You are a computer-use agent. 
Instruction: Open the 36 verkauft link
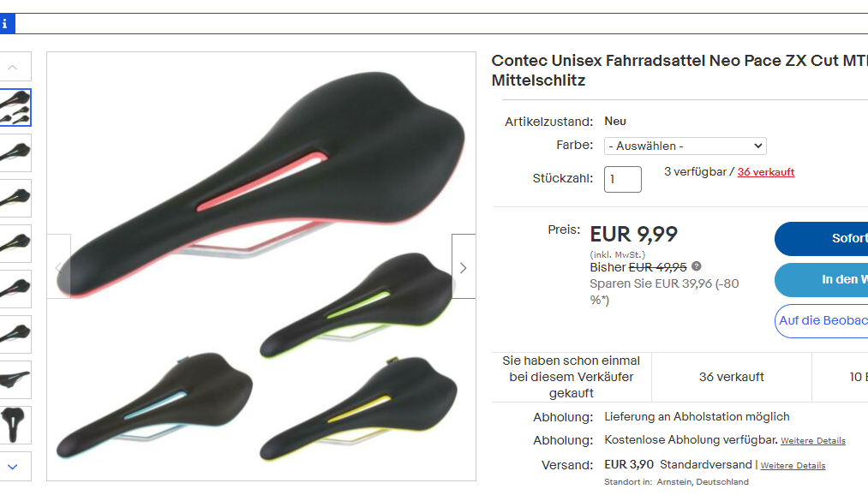[x=765, y=172]
